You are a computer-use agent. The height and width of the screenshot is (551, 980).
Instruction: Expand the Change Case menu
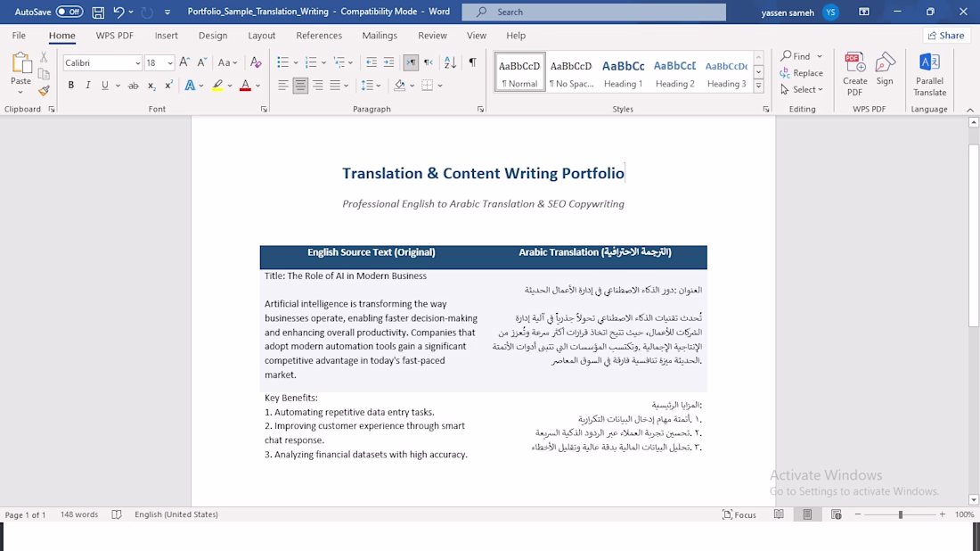(x=227, y=62)
